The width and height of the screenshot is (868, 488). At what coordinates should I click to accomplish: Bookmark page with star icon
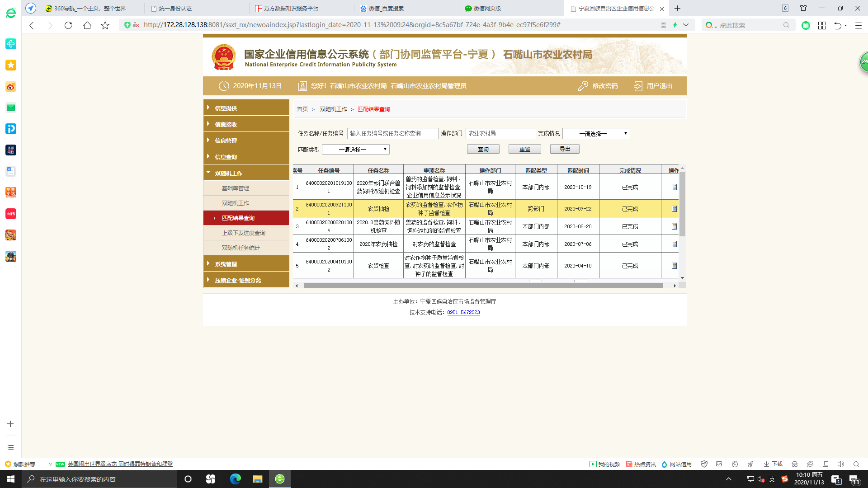point(105,25)
